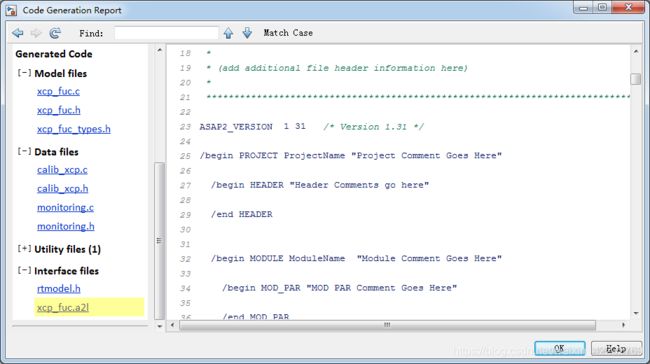Click the /begin PROJECT ProjectName line

(x=350, y=156)
